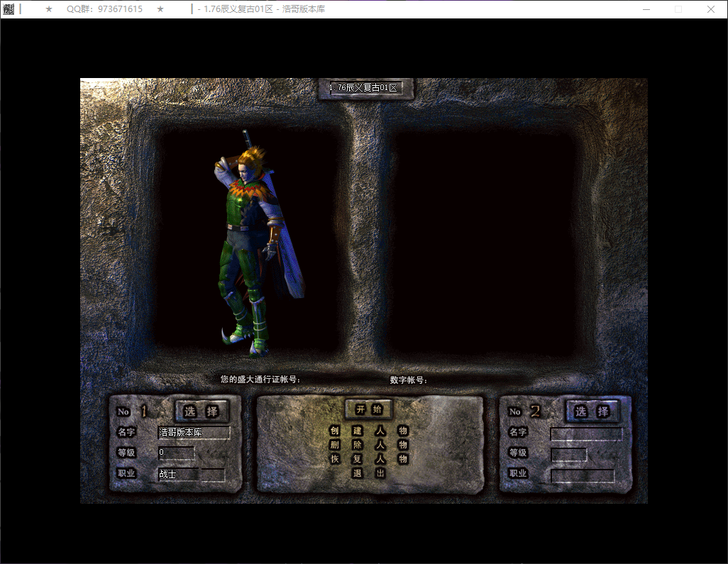This screenshot has width=728, height=564.
Task: Click slot 1 name field 浩哥版本库
Action: coord(194,432)
